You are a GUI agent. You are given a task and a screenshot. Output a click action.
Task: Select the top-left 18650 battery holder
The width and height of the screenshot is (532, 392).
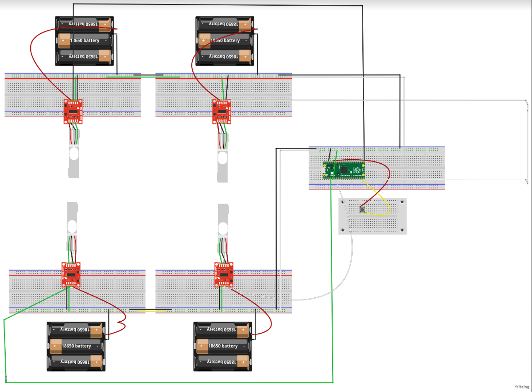84,40
